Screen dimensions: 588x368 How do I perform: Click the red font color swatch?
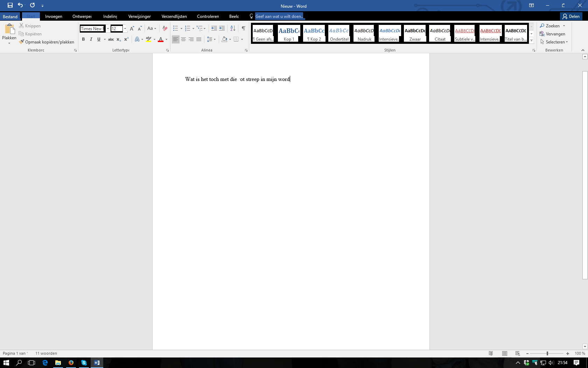coord(161,39)
